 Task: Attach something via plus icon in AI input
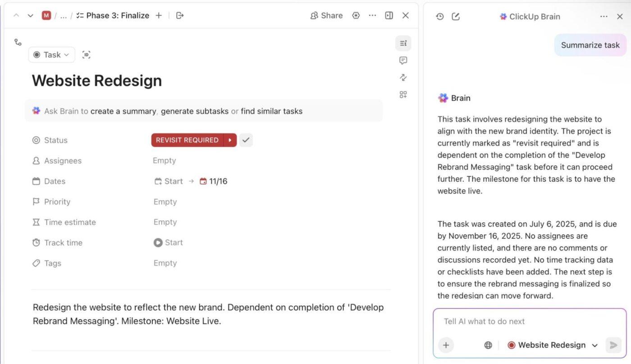pyautogui.click(x=446, y=345)
